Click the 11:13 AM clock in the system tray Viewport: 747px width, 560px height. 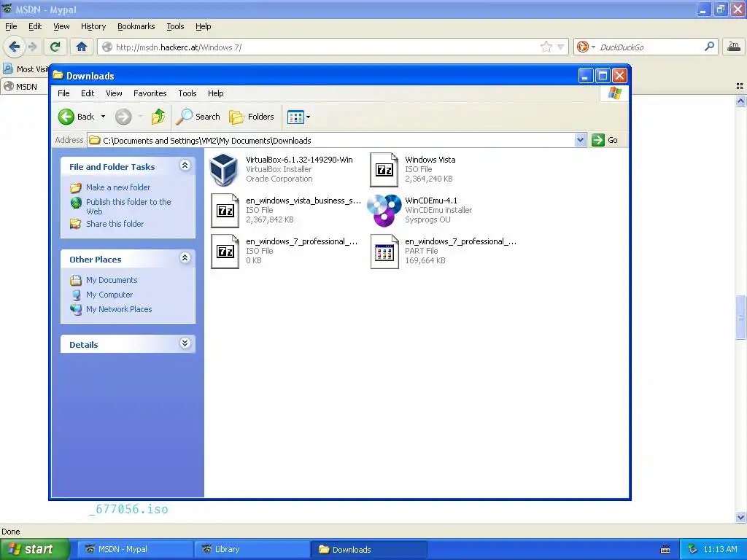click(x=720, y=549)
